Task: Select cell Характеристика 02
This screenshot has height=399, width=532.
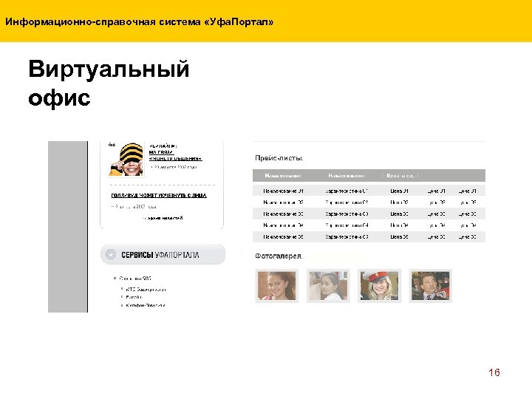Action: click(x=347, y=202)
